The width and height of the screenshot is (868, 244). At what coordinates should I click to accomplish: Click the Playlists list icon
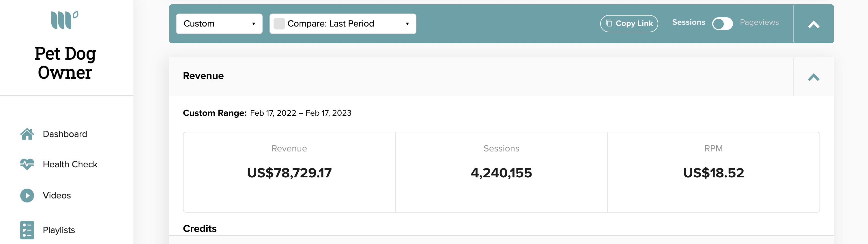pyautogui.click(x=27, y=230)
